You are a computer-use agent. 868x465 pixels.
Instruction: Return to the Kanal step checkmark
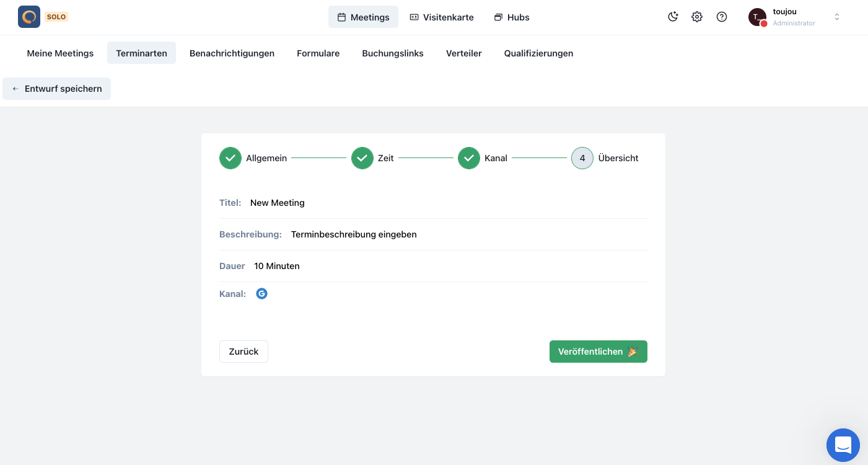pos(469,158)
